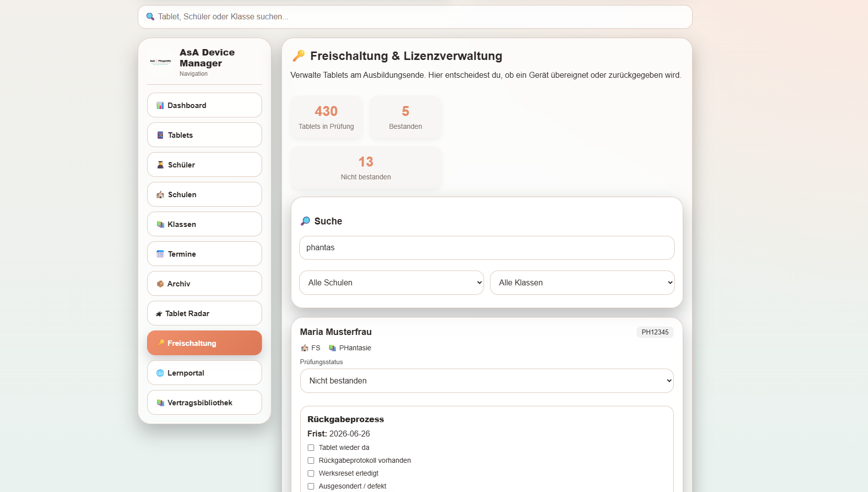Viewport: 868px width, 492px height.
Task: Expand the 'Alle Klassen' filter dropdown
Action: click(x=582, y=282)
